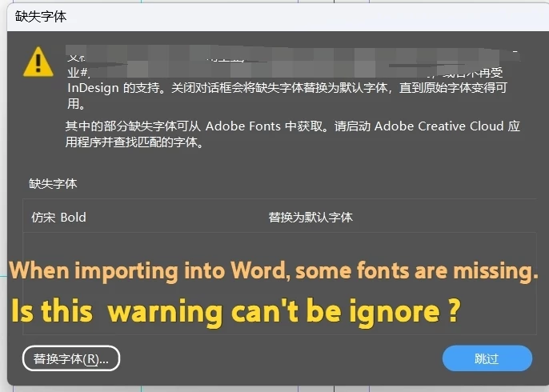This screenshot has height=392, width=549.
Task: Click the yellow warning triangle icon
Action: [x=38, y=62]
